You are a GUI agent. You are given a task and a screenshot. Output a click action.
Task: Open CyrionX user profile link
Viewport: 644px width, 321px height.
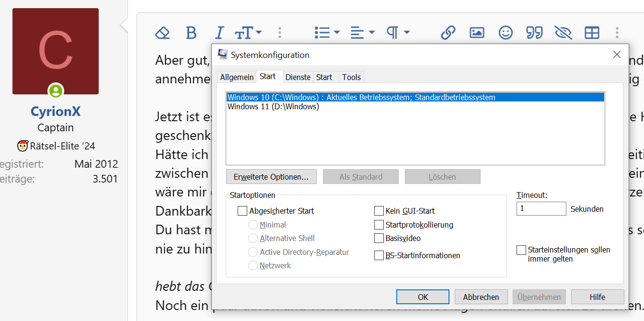click(x=56, y=112)
